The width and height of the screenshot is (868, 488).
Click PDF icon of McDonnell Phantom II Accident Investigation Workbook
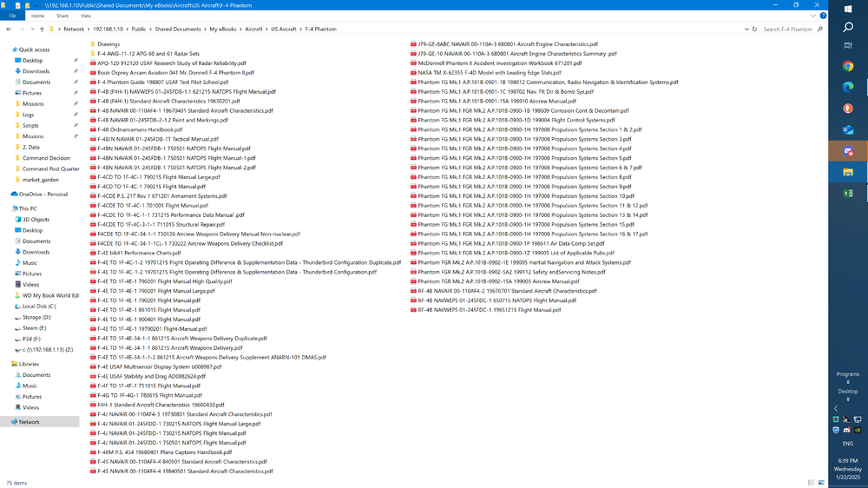pyautogui.click(x=413, y=63)
